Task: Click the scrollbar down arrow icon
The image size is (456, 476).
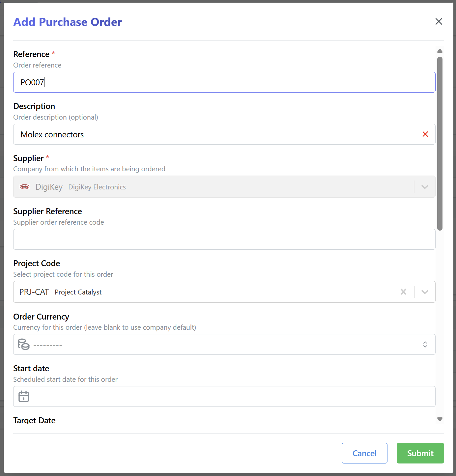Action: (x=440, y=419)
